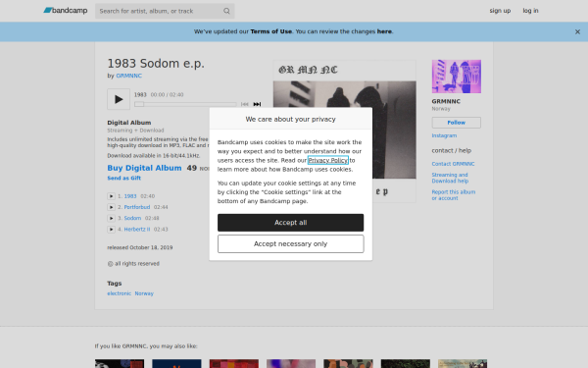Click the 'Digital Album' heading
This screenshot has width=588, height=368.
pos(129,123)
